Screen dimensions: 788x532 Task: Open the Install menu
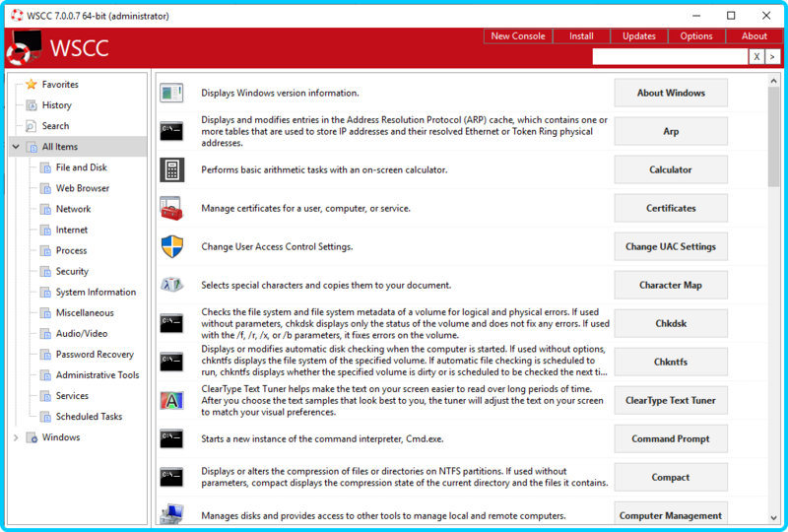581,36
